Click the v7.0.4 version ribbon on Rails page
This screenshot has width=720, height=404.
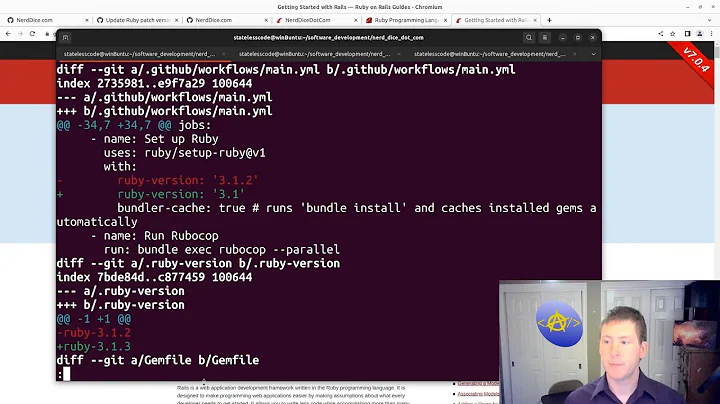(x=696, y=60)
